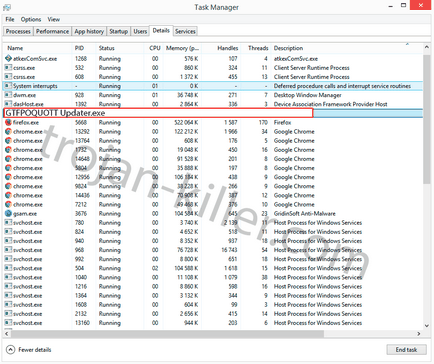Select 'GridinSoft Anti-Malware' description text
Viewport: 434px width, 364px height.
[x=304, y=213]
